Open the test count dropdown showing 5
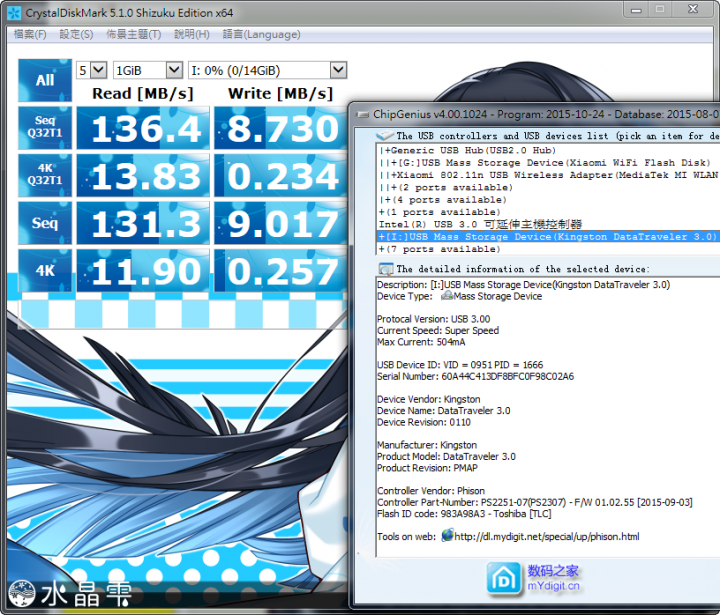720x615 pixels. point(92,70)
